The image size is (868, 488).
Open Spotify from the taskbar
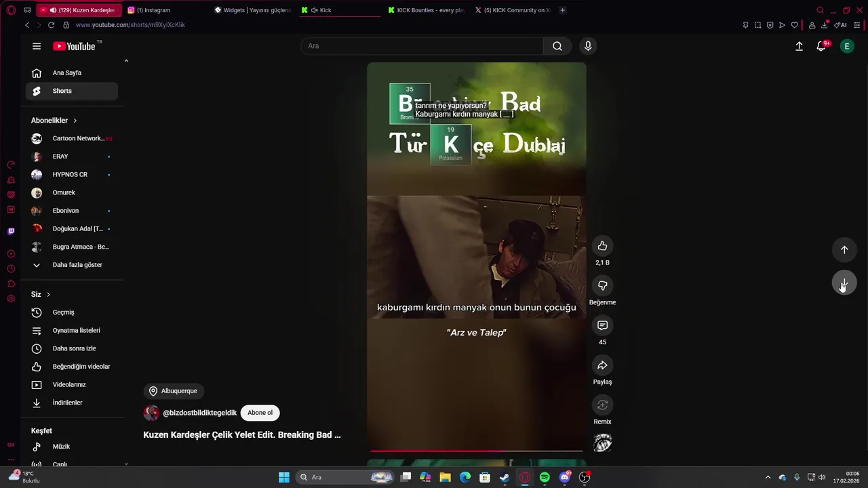click(545, 477)
